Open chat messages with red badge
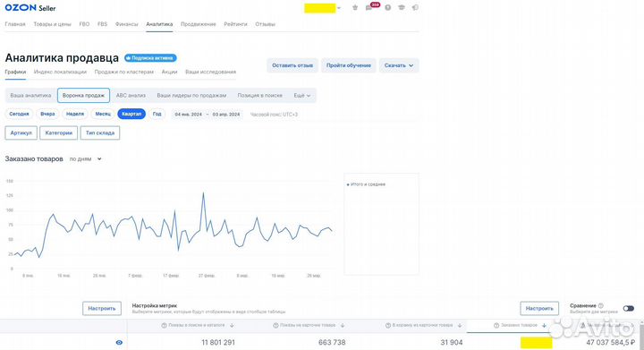 (x=369, y=8)
